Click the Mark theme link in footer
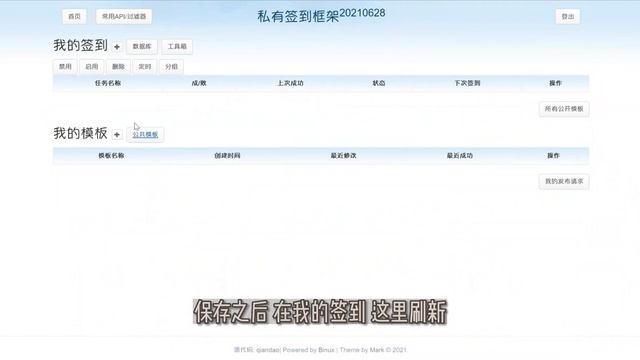Screen dimensions: 640x360 coord(377,350)
